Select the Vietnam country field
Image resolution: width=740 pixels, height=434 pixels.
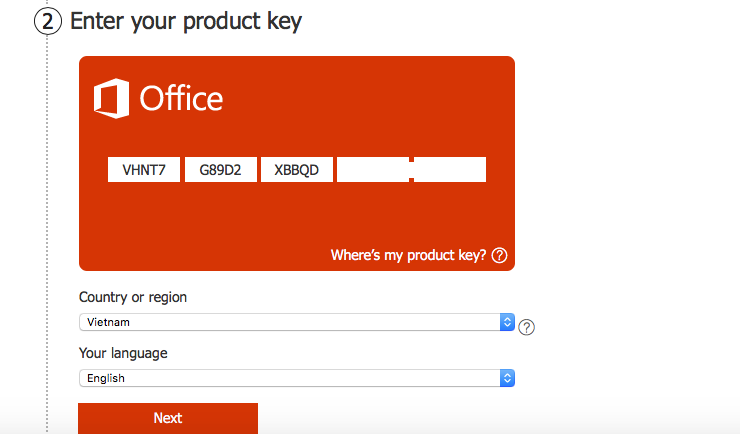pyautogui.click(x=297, y=322)
